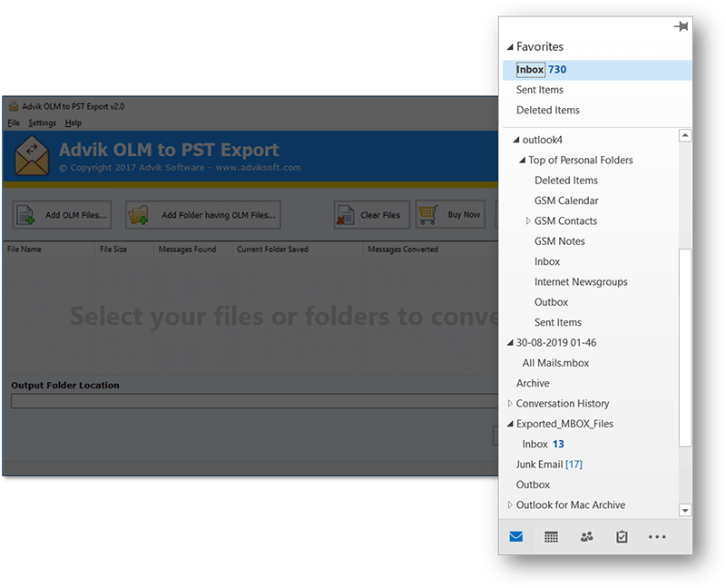This screenshot has height=588, width=726.
Task: Expand Outlook for Mac Archive folder
Action: coord(510,505)
